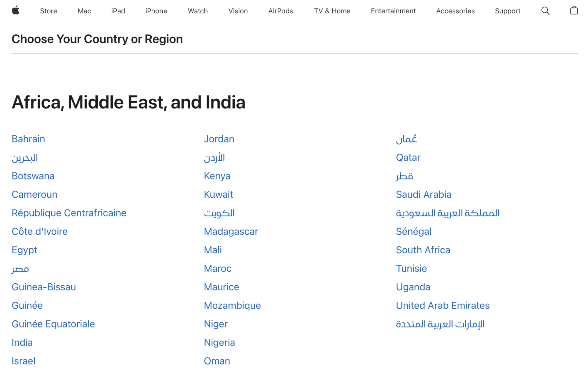Select the Arabic Kuwait link الكويت
Image resolution: width=588 pixels, height=376 pixels.
[x=219, y=213]
